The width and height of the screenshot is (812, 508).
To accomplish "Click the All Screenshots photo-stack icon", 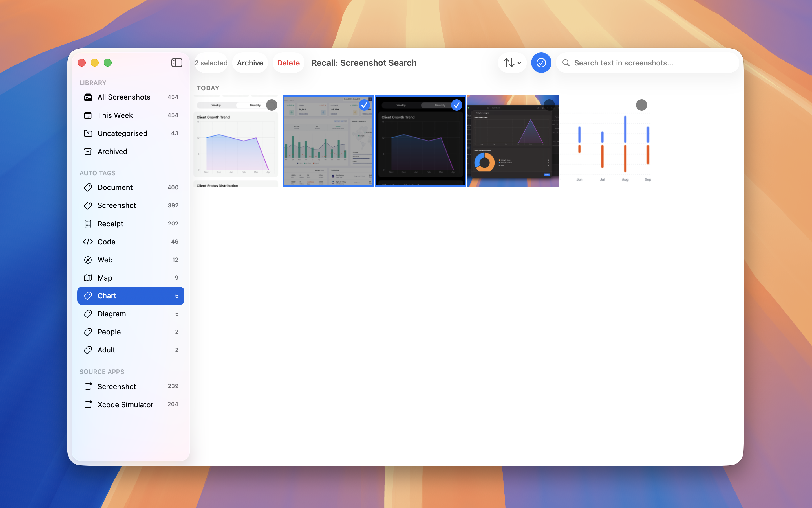I will click(x=88, y=97).
